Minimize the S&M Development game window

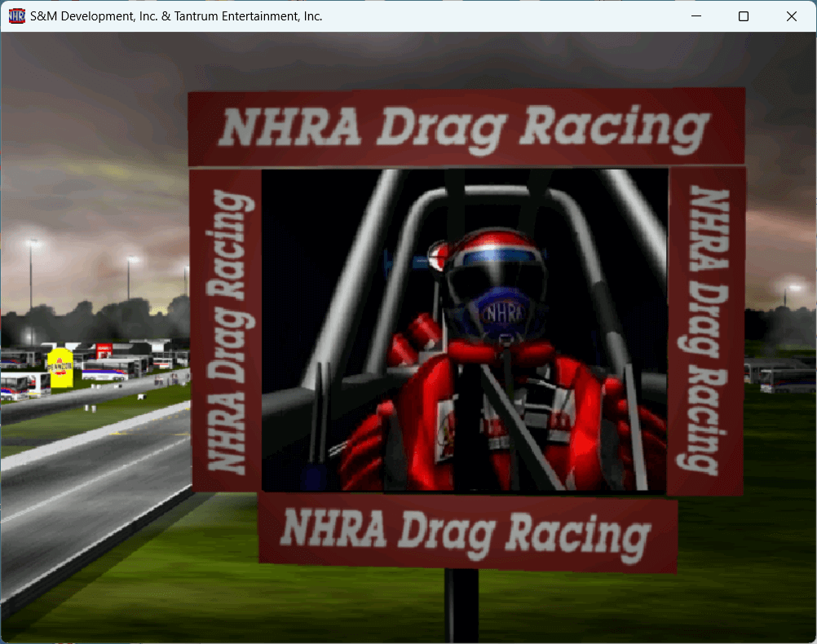click(x=696, y=16)
